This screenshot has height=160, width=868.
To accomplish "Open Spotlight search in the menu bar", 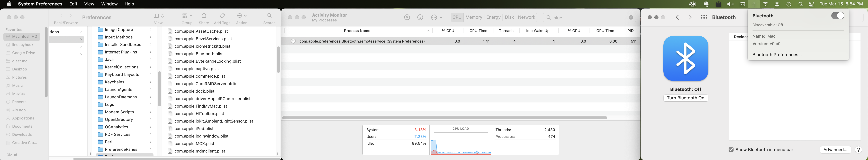I will coord(800,4).
